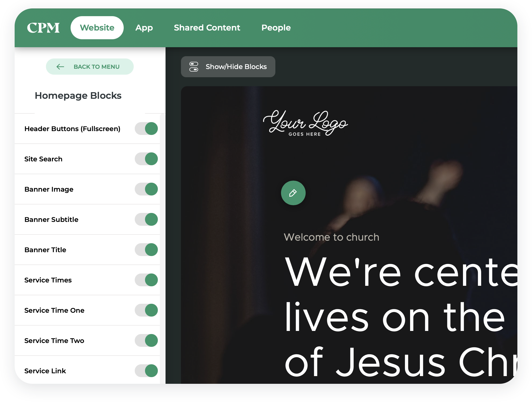Viewport: 532px width, 402px height.
Task: Click the Your Logo placeholder image
Action: (305, 123)
